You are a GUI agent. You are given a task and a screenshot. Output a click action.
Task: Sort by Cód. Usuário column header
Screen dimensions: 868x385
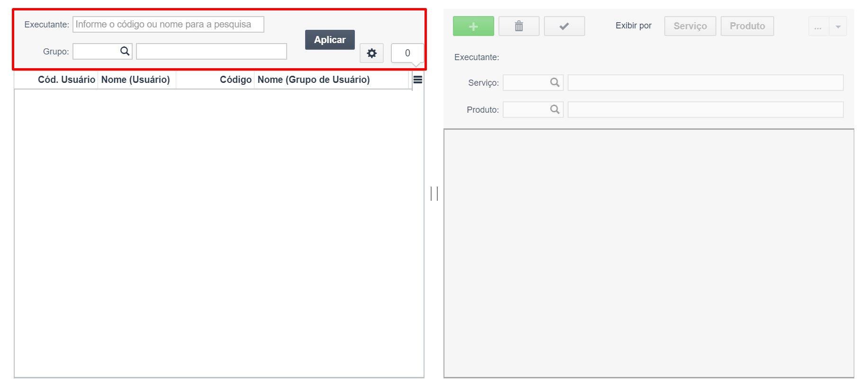point(66,80)
